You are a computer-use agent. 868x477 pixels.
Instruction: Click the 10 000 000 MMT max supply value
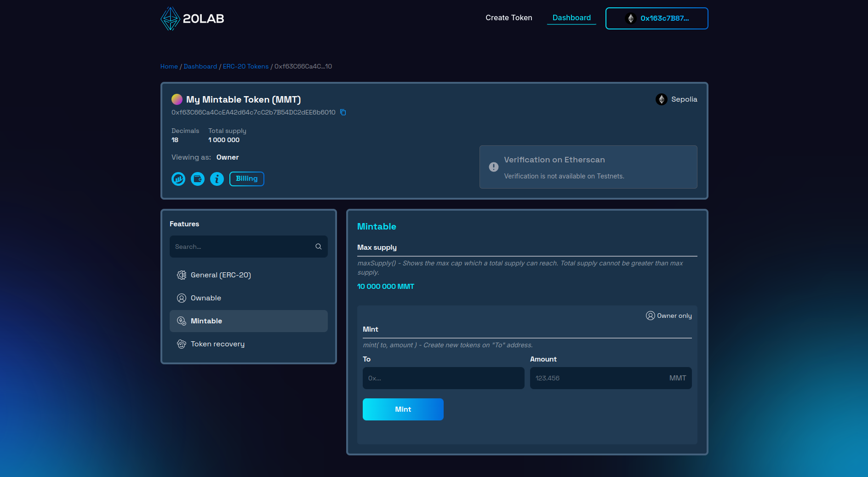pyautogui.click(x=386, y=286)
